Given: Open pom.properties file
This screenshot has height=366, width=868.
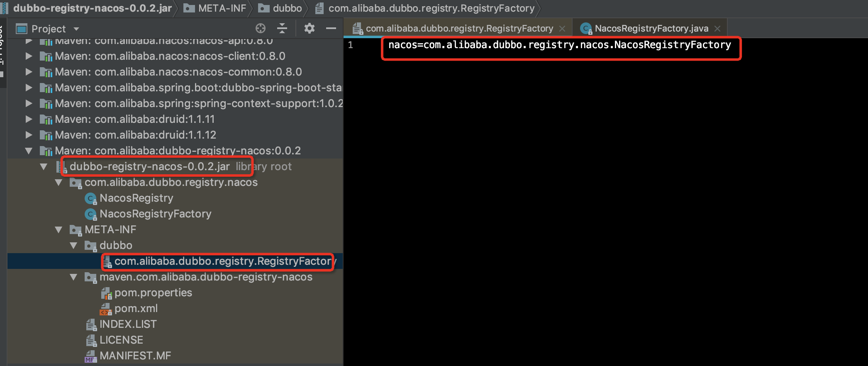Looking at the screenshot, I should point(153,293).
